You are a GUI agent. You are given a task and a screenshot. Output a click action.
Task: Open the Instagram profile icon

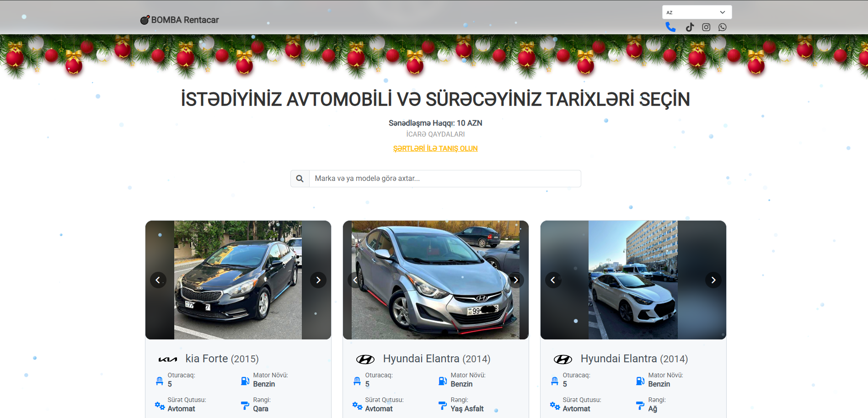pyautogui.click(x=706, y=27)
